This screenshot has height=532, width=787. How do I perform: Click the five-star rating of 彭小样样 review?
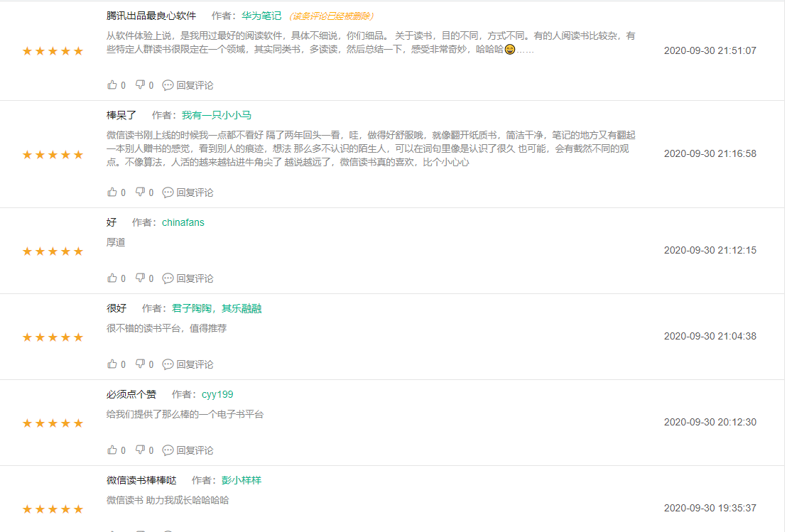[x=53, y=509]
